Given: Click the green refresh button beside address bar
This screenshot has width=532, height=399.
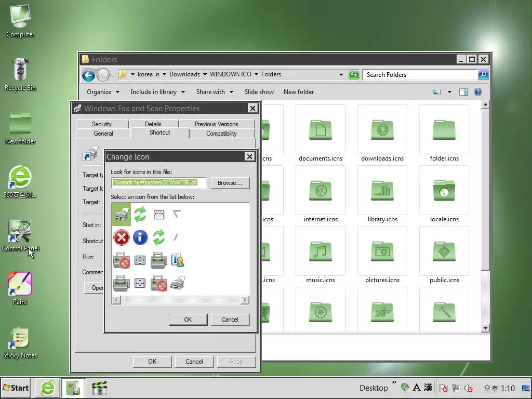Looking at the screenshot, I should click(354, 75).
